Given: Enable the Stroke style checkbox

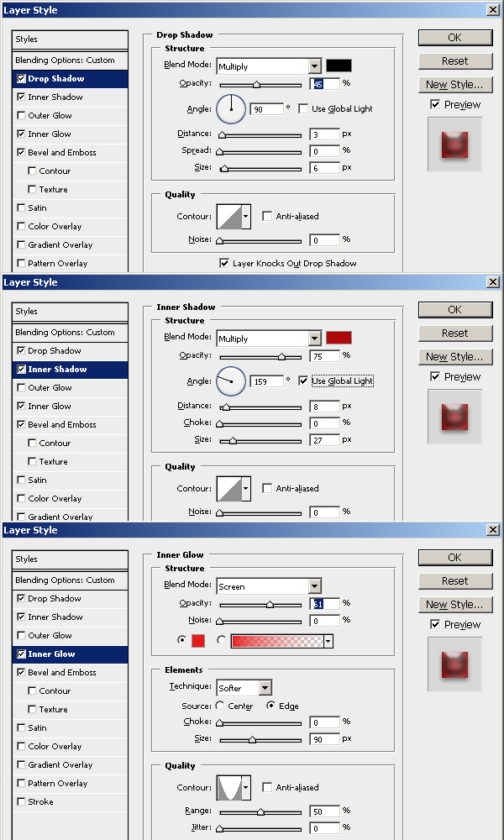Looking at the screenshot, I should point(21,801).
